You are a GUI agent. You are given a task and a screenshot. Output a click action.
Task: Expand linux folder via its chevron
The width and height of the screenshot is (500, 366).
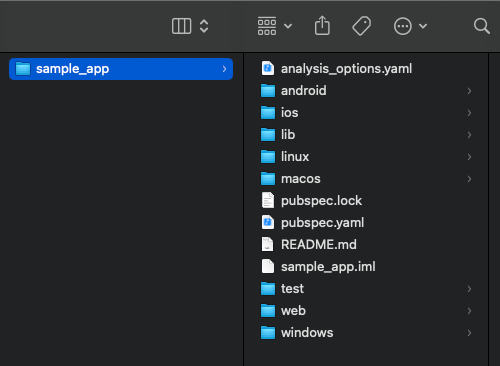(x=469, y=157)
